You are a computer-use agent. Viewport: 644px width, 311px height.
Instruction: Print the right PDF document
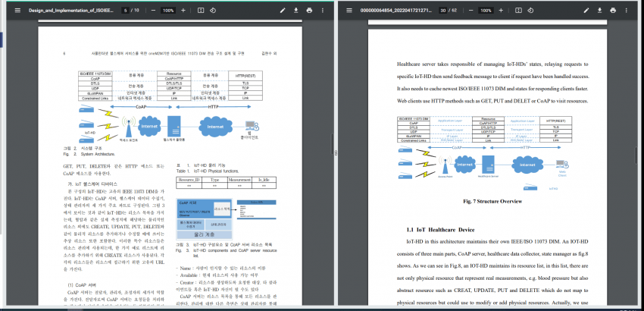[613, 11]
